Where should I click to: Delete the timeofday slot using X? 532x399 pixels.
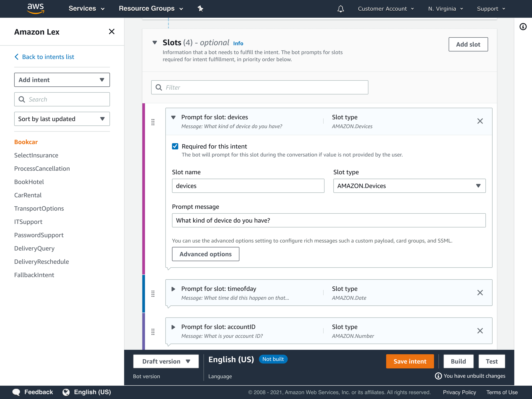pyautogui.click(x=480, y=292)
